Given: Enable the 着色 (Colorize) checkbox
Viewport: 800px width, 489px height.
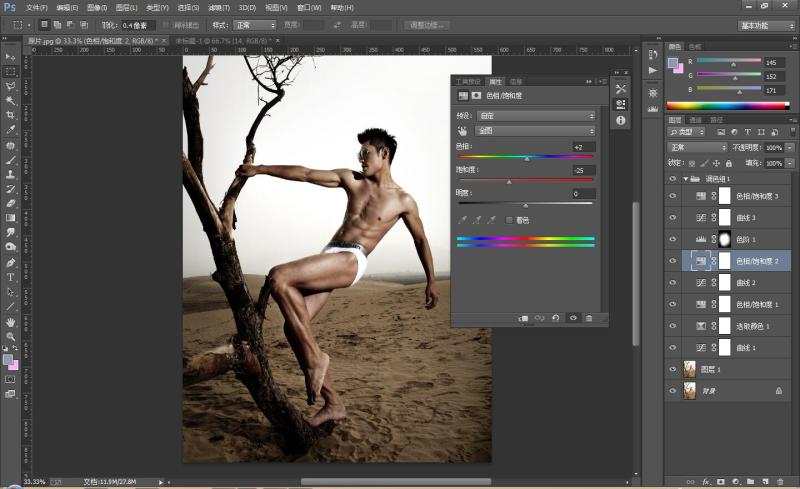Looking at the screenshot, I should (x=509, y=220).
